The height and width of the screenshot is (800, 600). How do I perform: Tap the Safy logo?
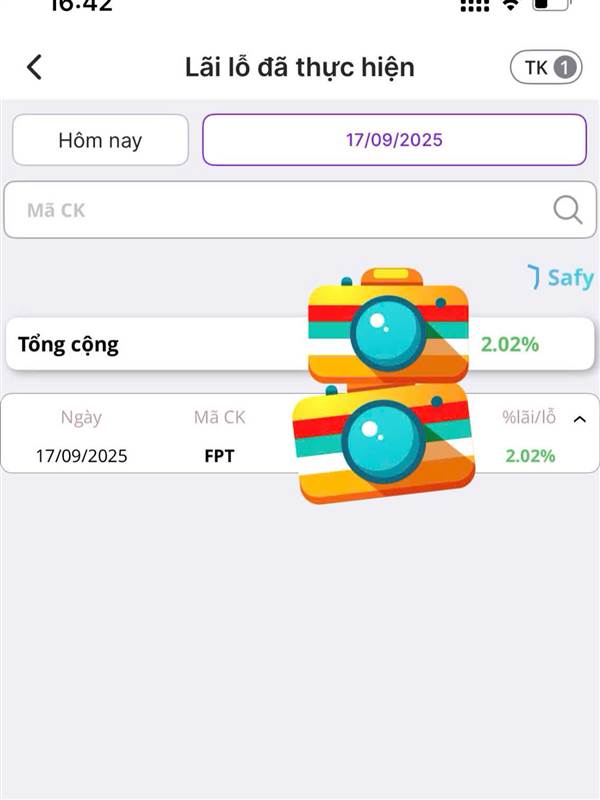coord(560,278)
